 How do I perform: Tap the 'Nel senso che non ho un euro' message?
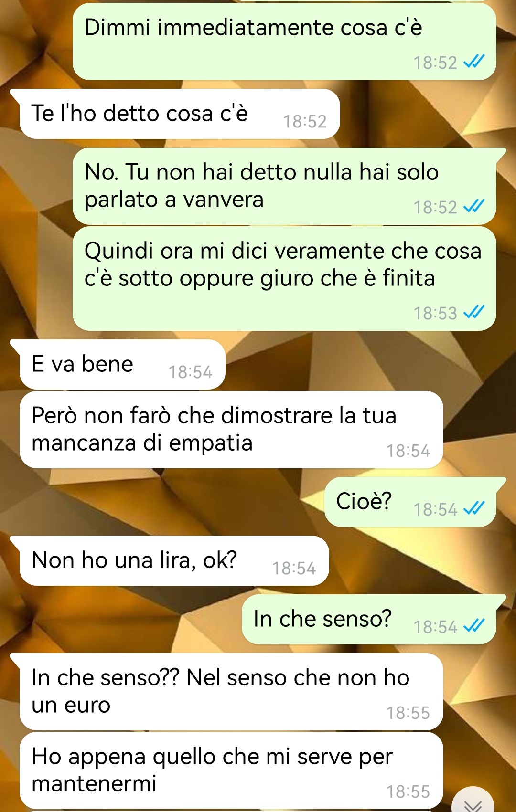tap(231, 692)
